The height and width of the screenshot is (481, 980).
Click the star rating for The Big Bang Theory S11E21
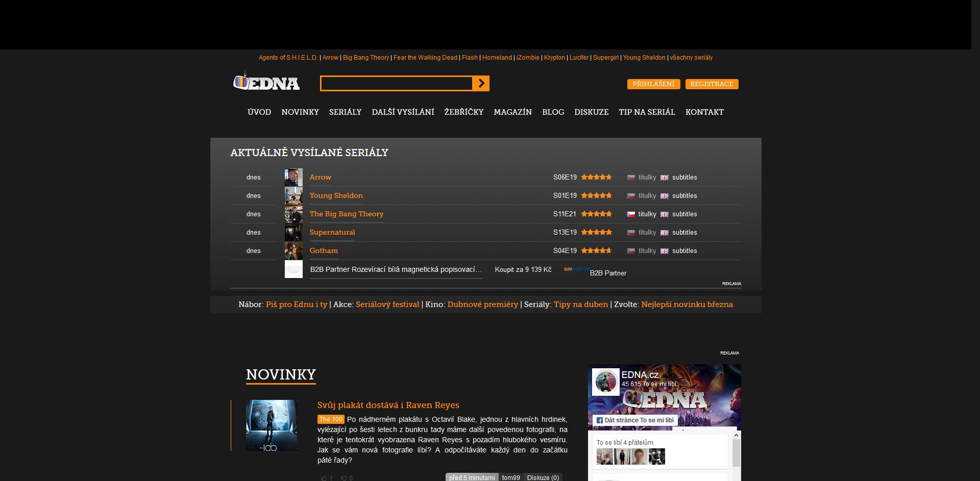coord(596,214)
